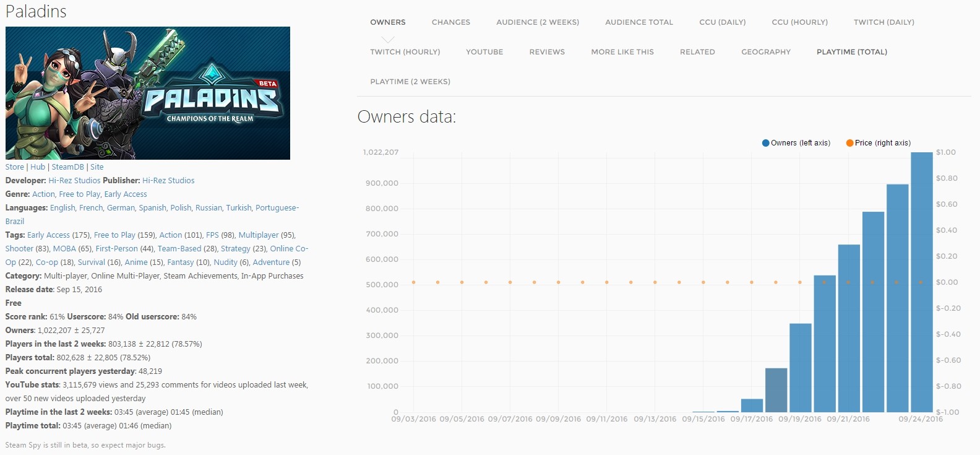Image resolution: width=980 pixels, height=455 pixels.
Task: Open the Playtime (Total) tab
Action: (x=852, y=52)
